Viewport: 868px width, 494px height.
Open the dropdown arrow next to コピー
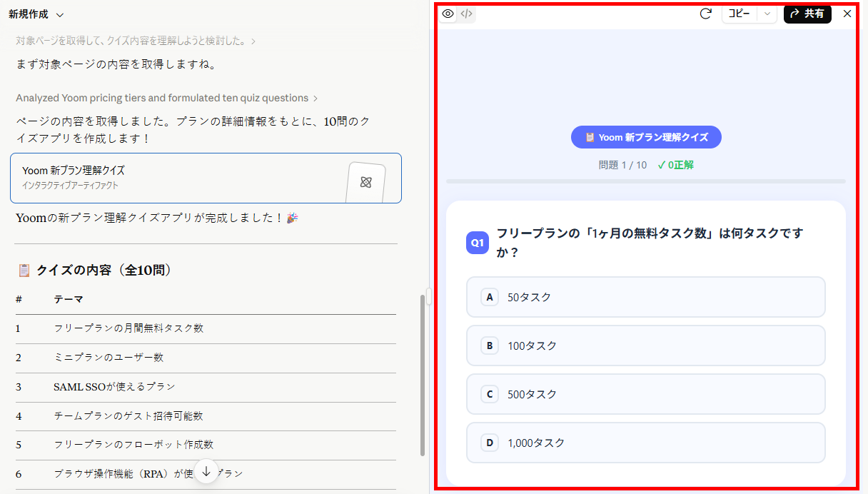point(767,14)
